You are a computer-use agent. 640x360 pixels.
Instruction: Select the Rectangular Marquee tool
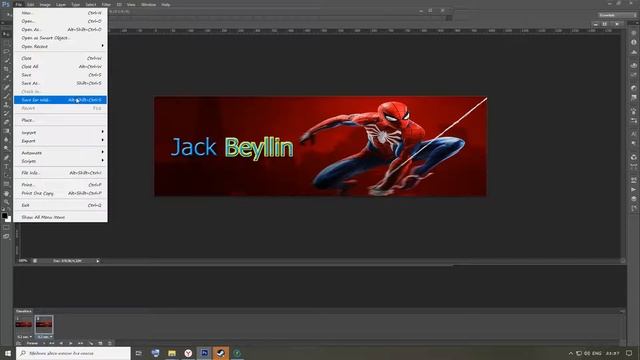pyautogui.click(x=6, y=42)
